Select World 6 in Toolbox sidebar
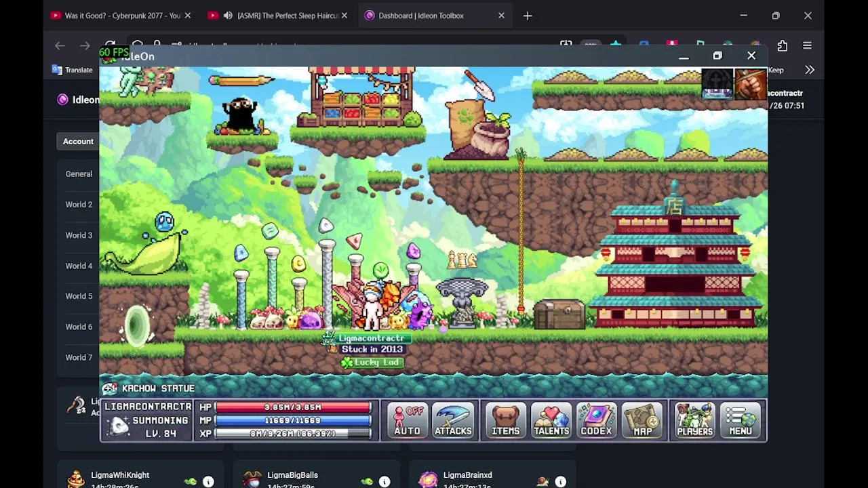Screen dimensions: 868x488 (x=79, y=327)
